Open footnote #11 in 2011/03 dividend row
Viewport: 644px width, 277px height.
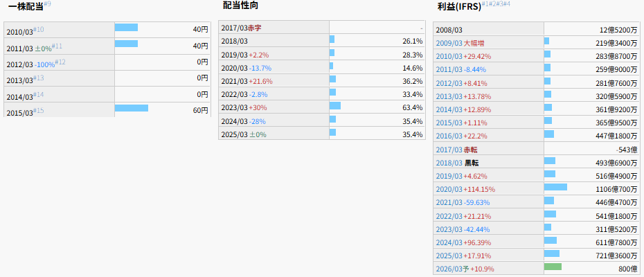pos(57,46)
